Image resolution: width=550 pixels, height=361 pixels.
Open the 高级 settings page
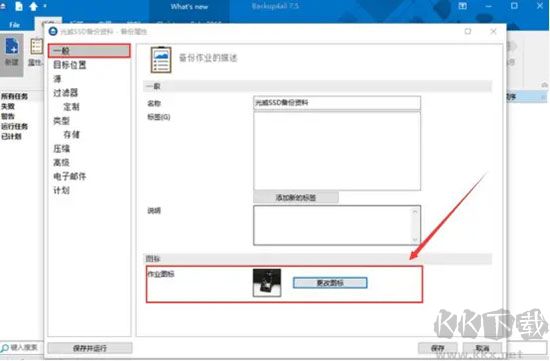point(61,162)
